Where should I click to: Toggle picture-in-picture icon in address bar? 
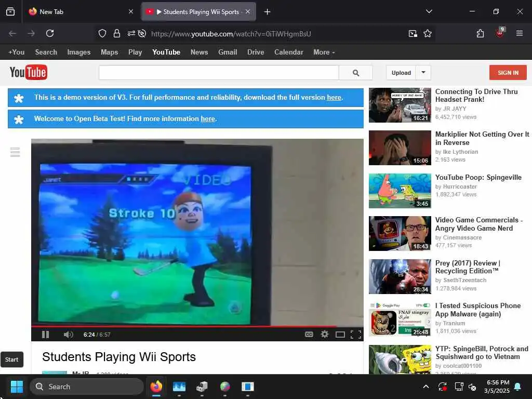pos(413,33)
